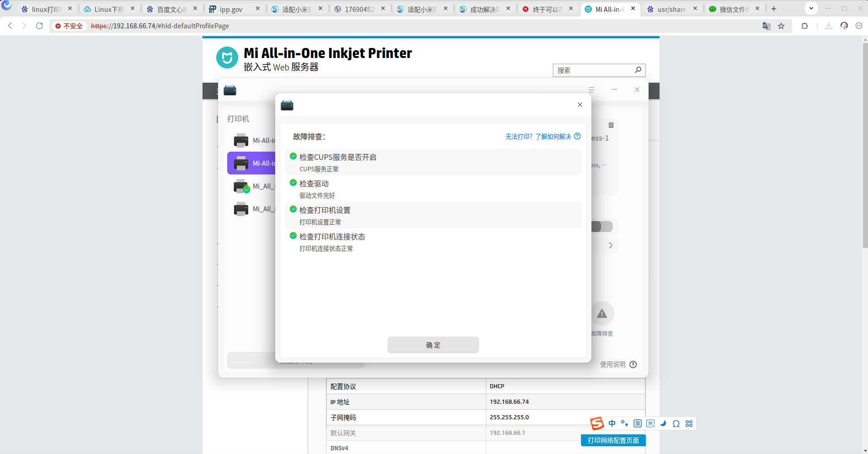Viewport: 868px width, 454px height.
Task: Click the subnet mask value 255.255.255.0
Action: (x=509, y=417)
